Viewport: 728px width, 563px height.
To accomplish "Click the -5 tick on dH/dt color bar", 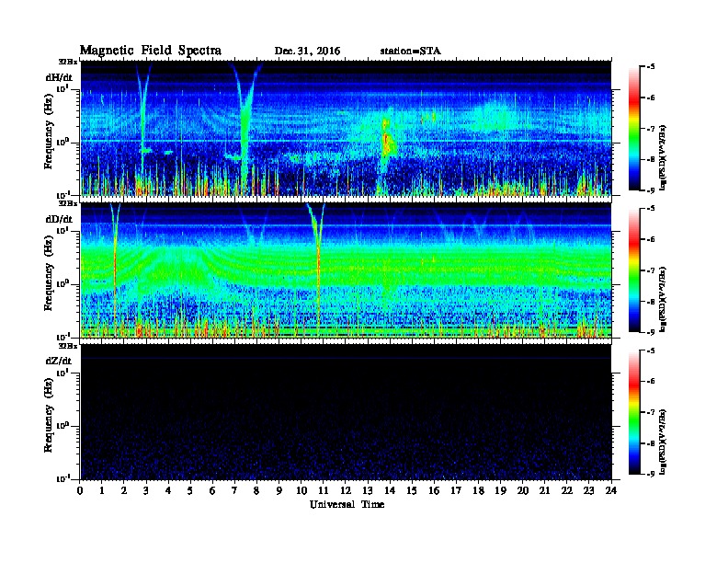I will [652, 67].
